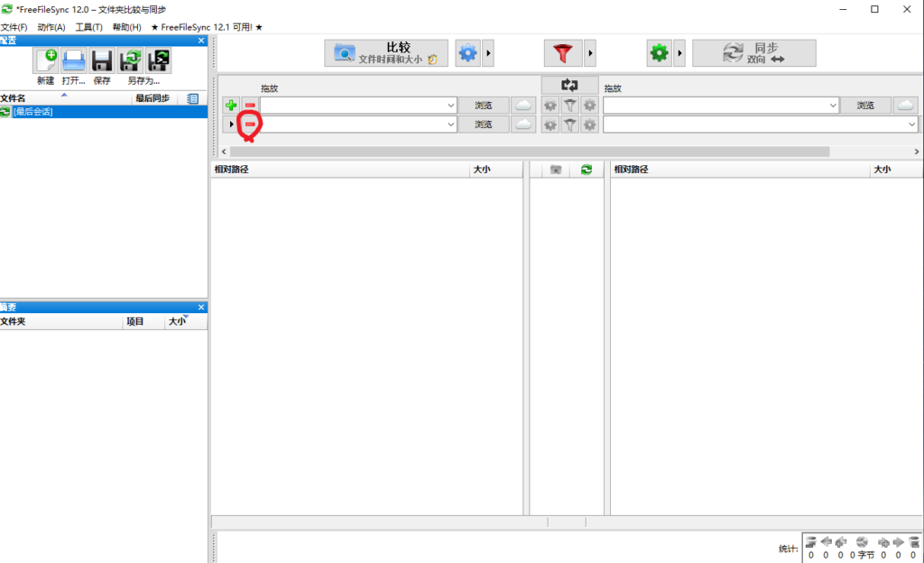Click the camera category column icon
Viewport: 924px width, 563px height.
pyautogui.click(x=556, y=170)
